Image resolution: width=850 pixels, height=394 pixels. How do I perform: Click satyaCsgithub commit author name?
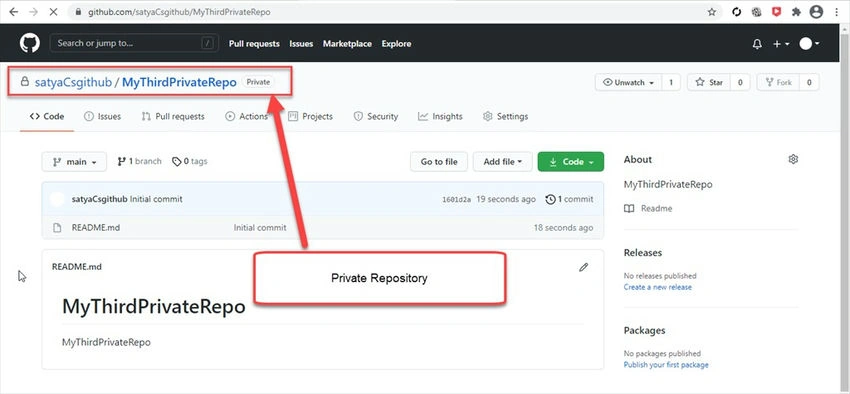(100, 199)
